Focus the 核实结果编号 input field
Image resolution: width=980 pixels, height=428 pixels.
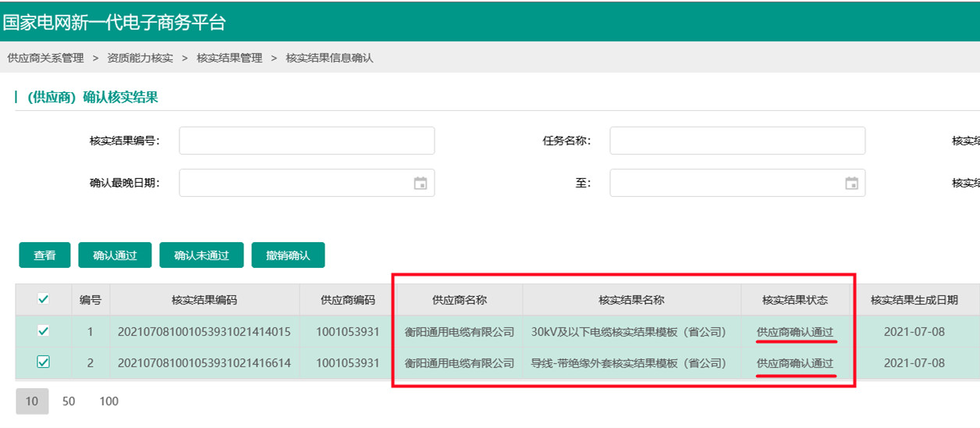coord(307,141)
